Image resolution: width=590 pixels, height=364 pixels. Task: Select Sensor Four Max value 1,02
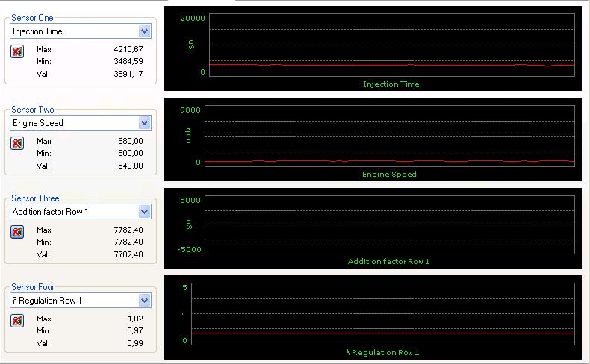(135, 318)
